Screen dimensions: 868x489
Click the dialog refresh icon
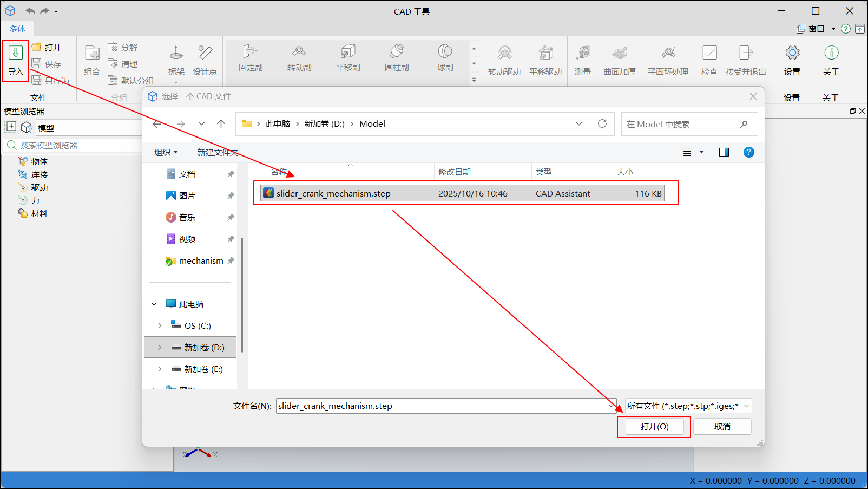pos(602,123)
